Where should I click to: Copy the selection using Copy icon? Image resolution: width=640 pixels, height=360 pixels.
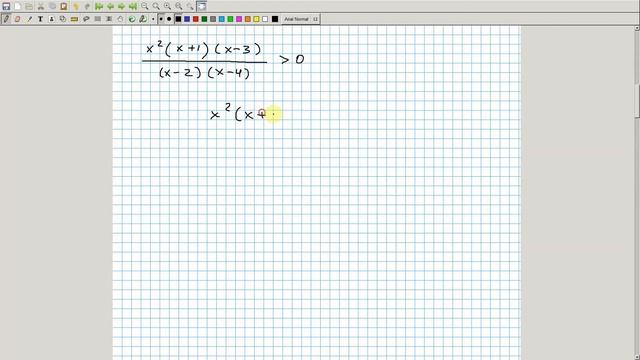click(52, 7)
